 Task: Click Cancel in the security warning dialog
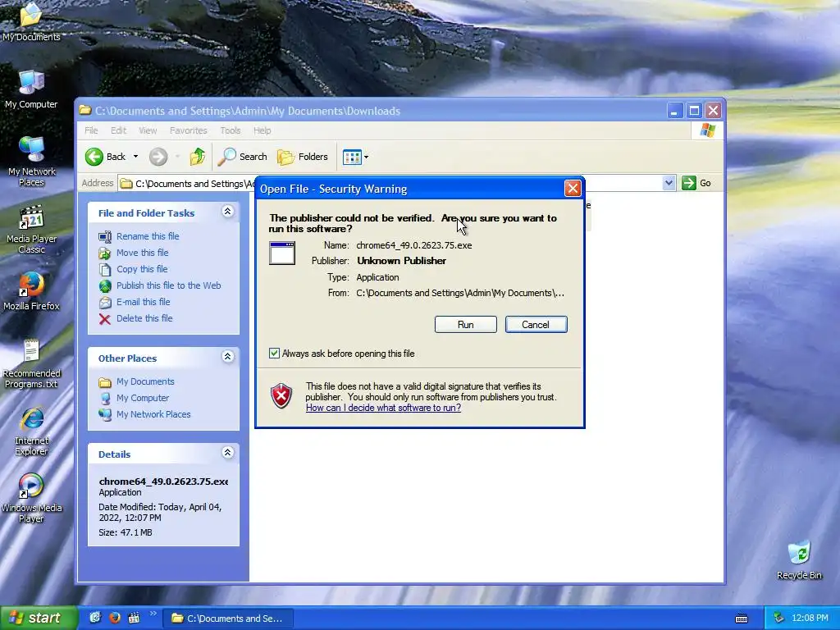pos(536,325)
